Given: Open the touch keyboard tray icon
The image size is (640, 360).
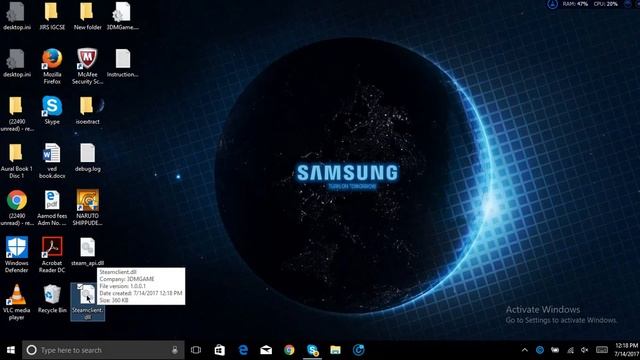Looking at the screenshot, I should pos(602,350).
